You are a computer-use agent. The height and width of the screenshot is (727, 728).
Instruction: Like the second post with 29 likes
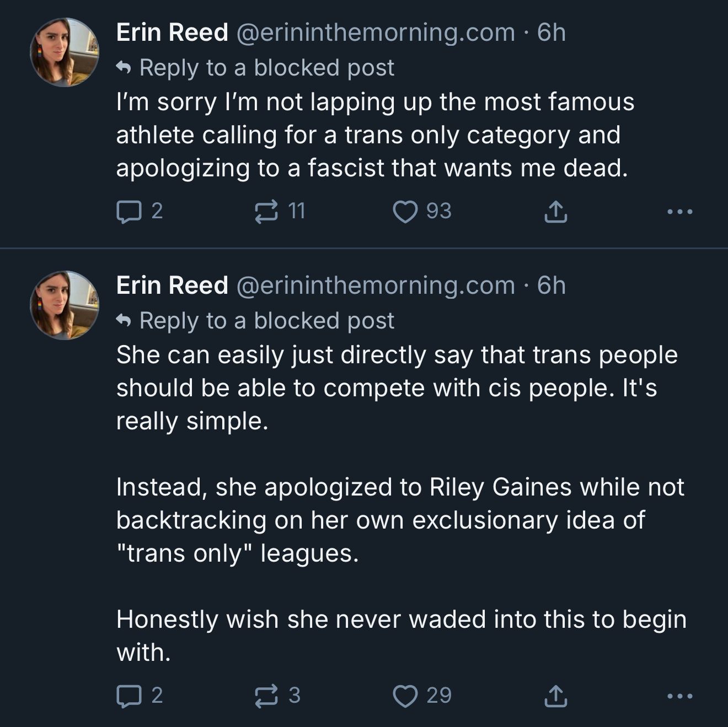coord(405,696)
